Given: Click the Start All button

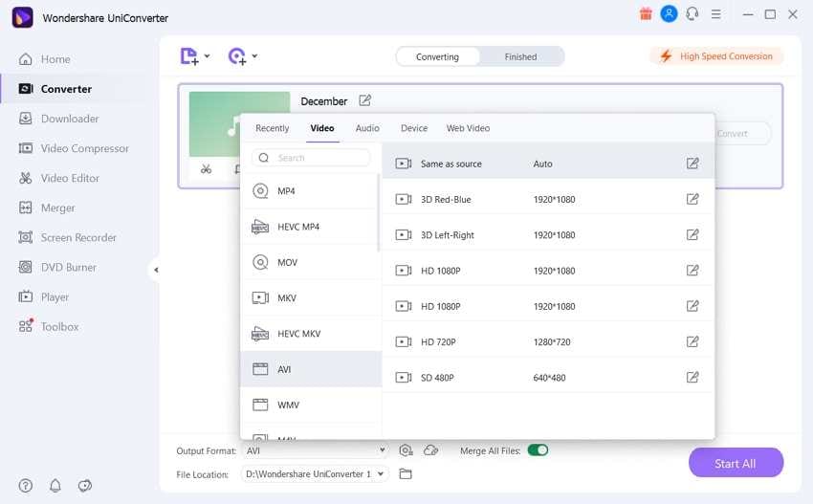Looking at the screenshot, I should tap(736, 463).
